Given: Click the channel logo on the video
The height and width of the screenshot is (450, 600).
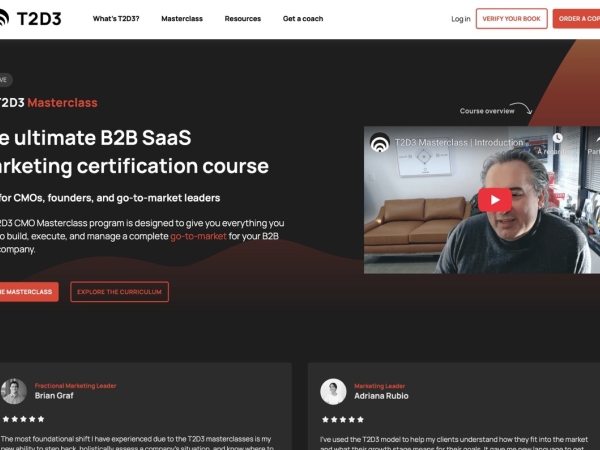Looking at the screenshot, I should point(380,143).
